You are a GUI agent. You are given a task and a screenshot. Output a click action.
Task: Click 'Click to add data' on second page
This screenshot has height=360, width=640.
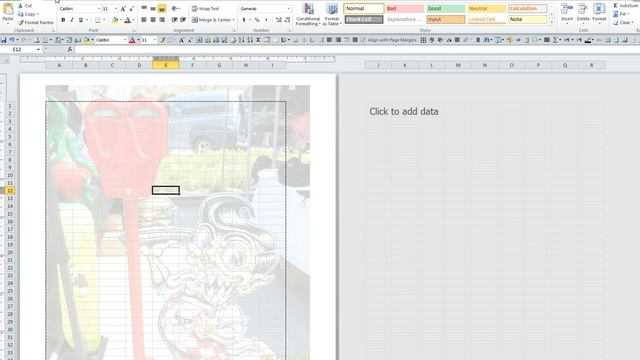(x=404, y=111)
